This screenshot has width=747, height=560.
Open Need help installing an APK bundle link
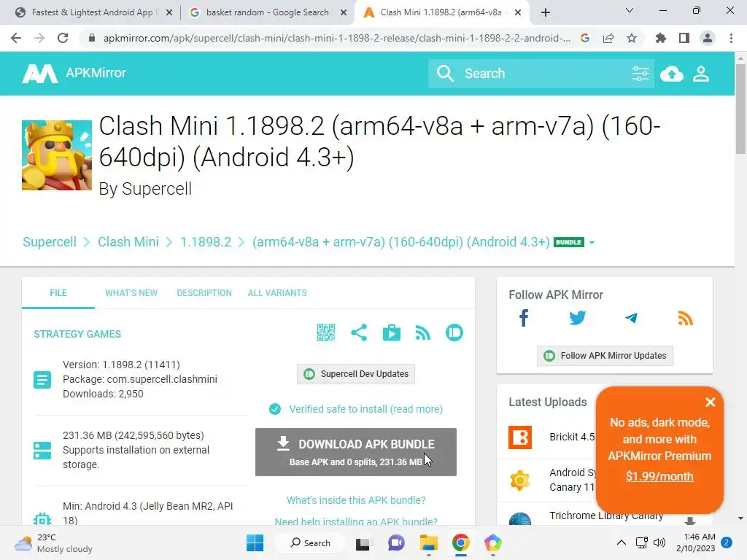pos(356,521)
